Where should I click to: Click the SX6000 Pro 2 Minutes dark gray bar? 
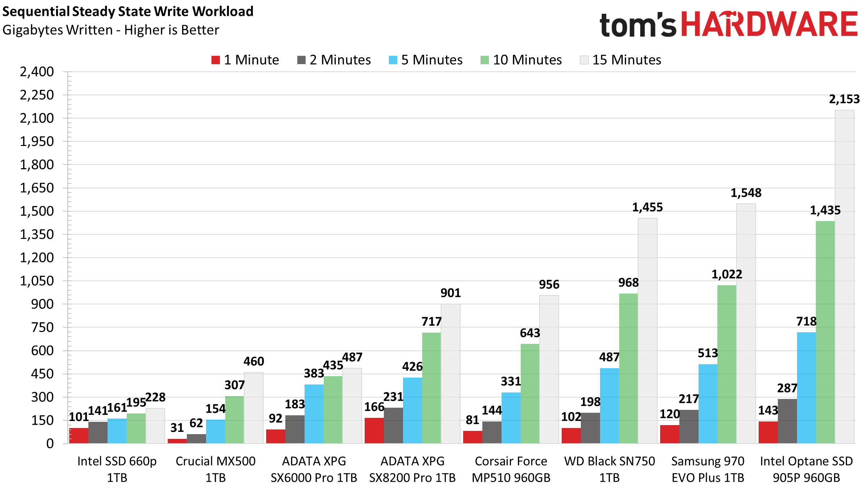295,429
